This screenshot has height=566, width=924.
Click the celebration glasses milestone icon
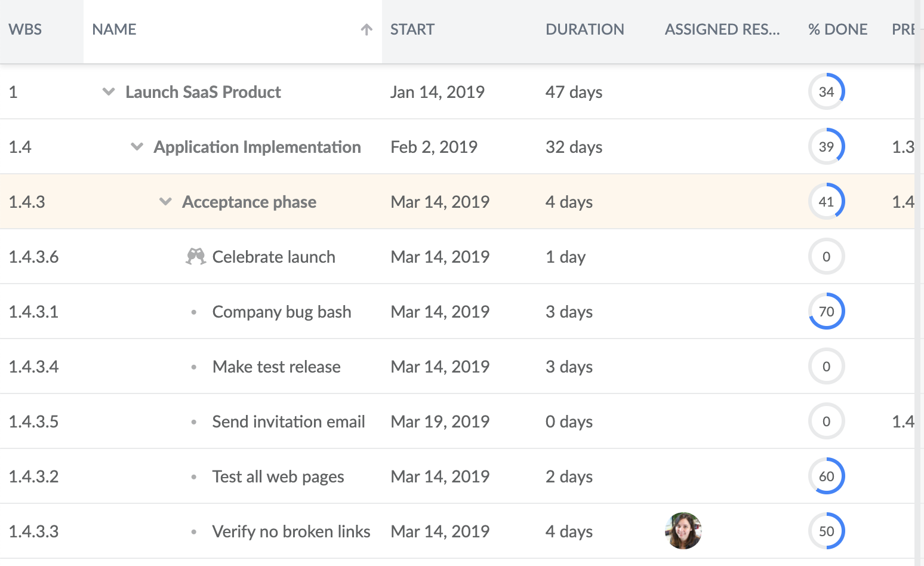196,256
